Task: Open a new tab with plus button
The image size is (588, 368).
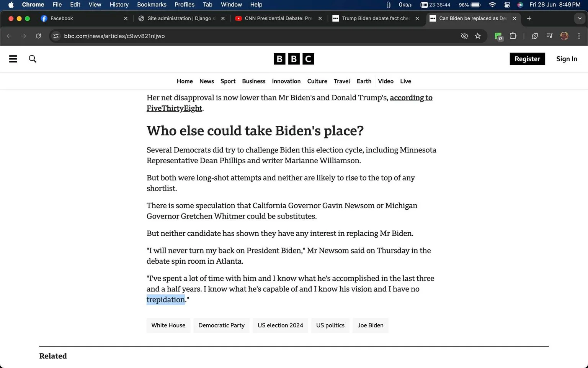Action: pyautogui.click(x=529, y=18)
